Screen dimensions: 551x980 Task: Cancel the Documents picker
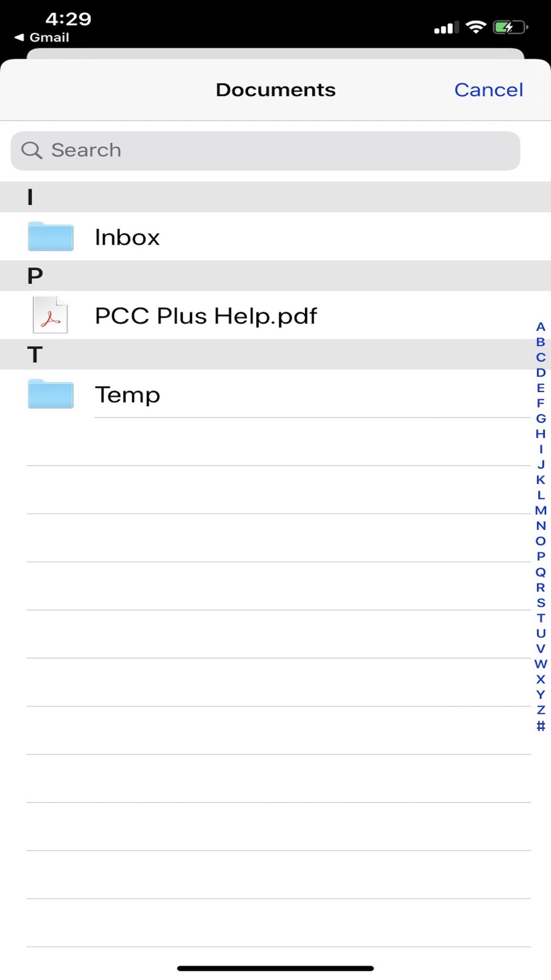click(x=488, y=90)
